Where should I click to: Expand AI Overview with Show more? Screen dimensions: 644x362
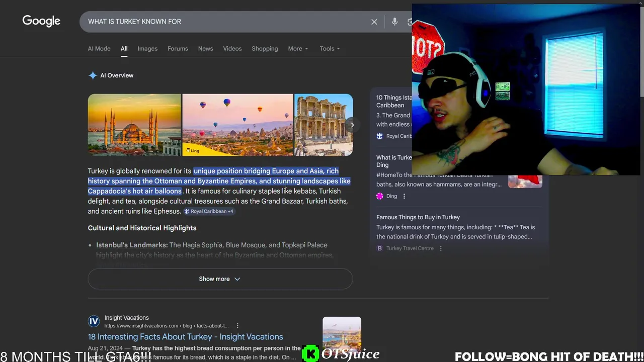220,279
